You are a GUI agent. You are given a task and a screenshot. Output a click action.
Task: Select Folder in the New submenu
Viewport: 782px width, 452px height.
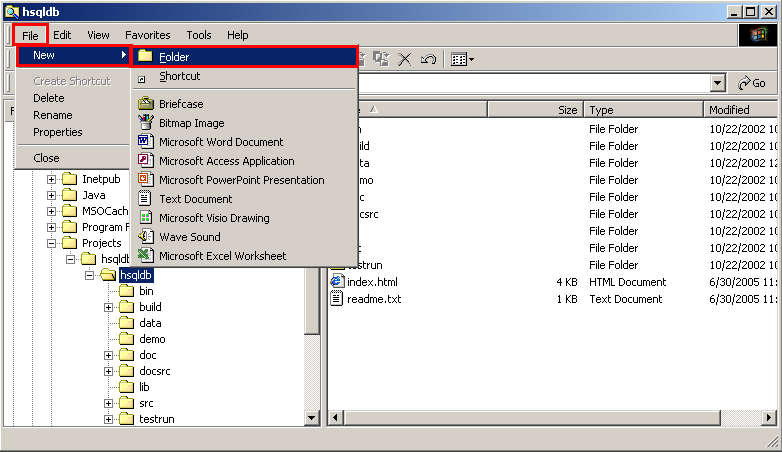click(173, 57)
